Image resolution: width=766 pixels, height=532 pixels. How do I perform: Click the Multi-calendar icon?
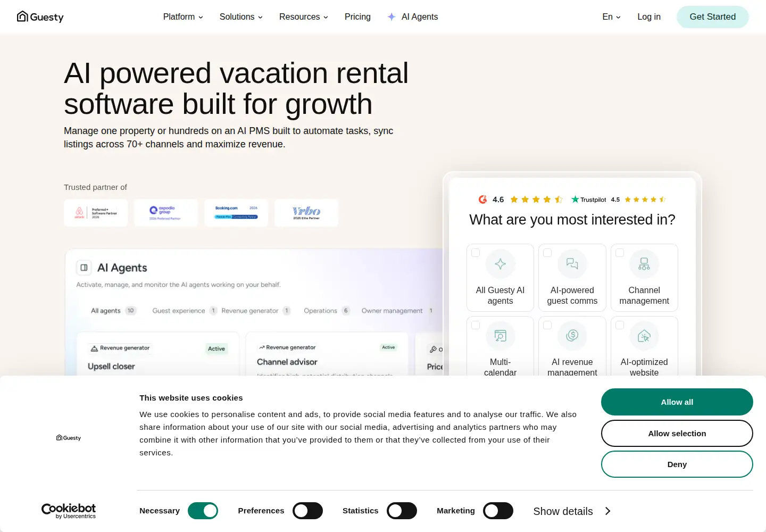coord(501,336)
